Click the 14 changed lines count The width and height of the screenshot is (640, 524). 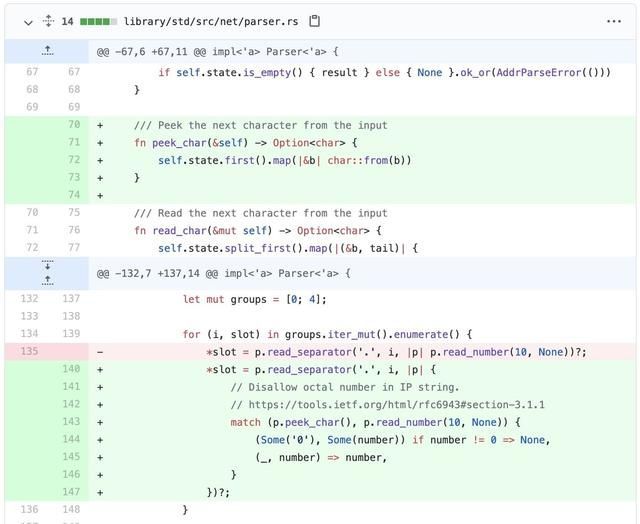67,21
